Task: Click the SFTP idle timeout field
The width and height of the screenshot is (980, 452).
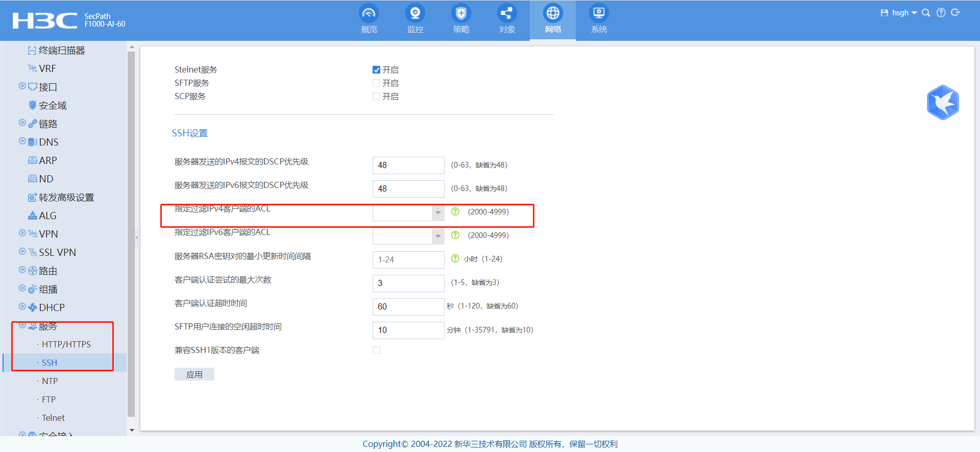Action: [x=408, y=330]
